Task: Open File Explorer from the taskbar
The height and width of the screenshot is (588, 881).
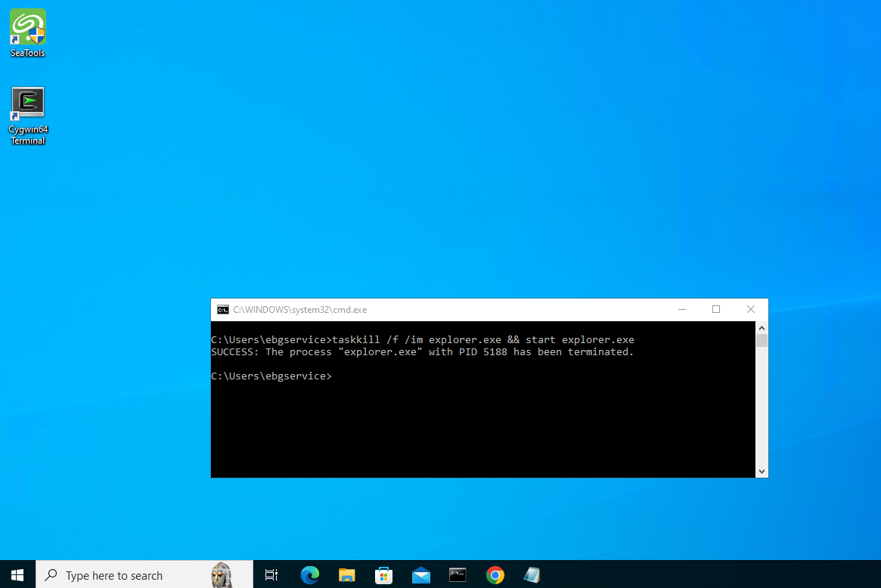Action: click(346, 575)
